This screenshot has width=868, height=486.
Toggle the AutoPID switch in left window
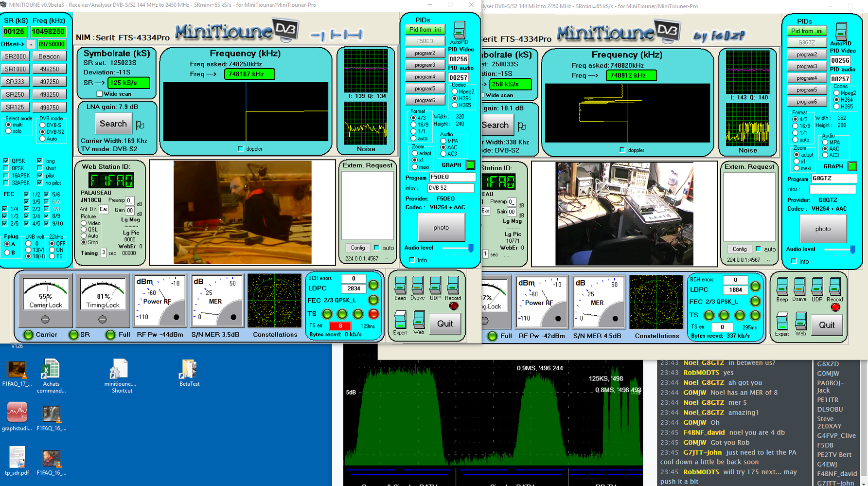(x=459, y=30)
